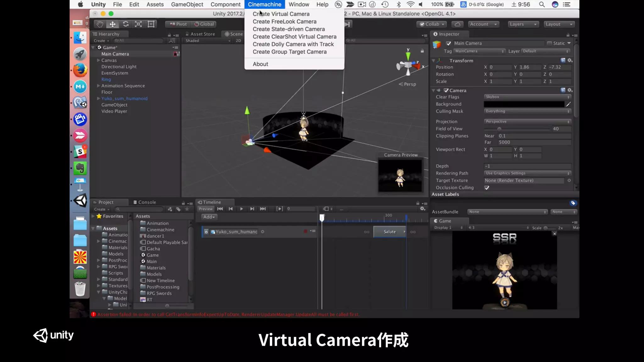Select the Rect Transform tool

pos(151,24)
